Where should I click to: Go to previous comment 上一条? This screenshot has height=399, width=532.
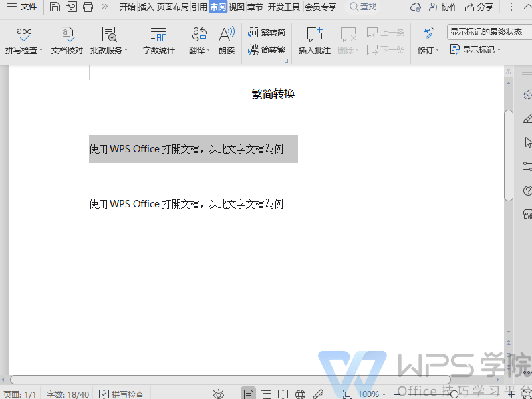coord(386,33)
